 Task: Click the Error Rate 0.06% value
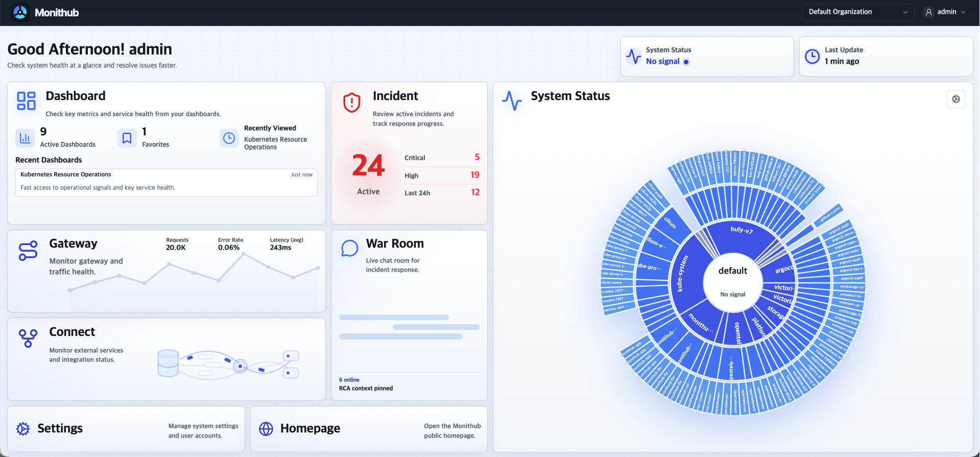[x=229, y=248]
